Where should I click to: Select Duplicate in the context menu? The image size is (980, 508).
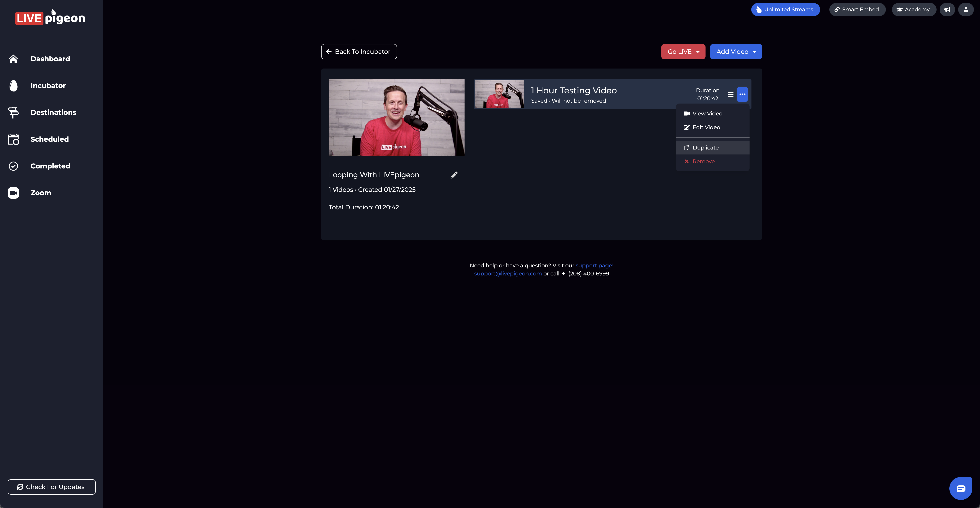click(x=705, y=148)
